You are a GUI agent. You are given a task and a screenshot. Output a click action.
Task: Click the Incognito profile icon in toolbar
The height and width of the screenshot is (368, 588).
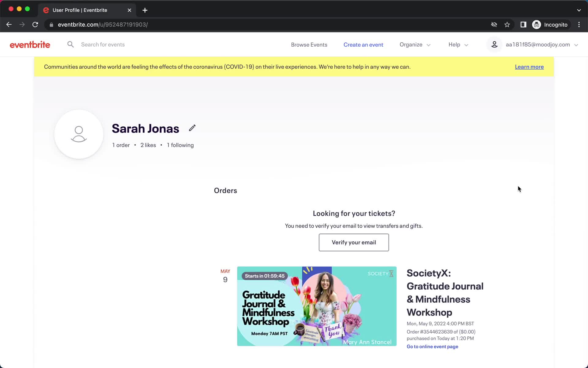(x=537, y=25)
